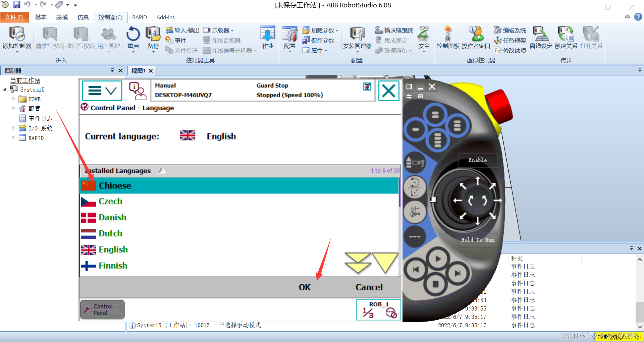This screenshot has height=342, width=644.
Task: Switch to the 基本 (Home) ribbon tab
Action: pyautogui.click(x=41, y=17)
